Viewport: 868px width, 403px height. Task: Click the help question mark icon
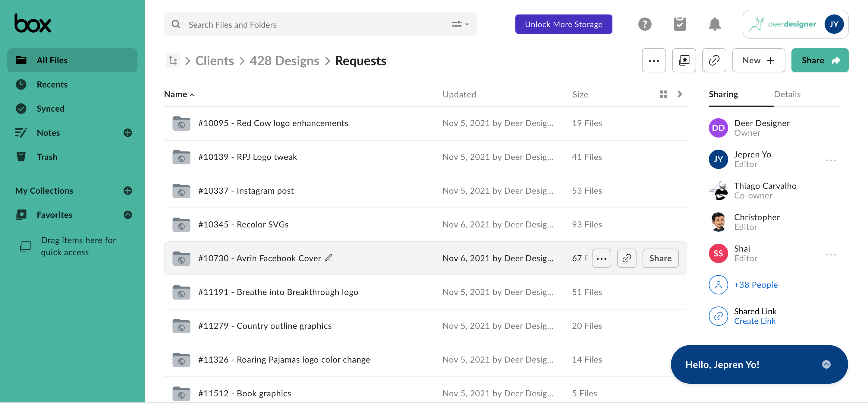(645, 24)
